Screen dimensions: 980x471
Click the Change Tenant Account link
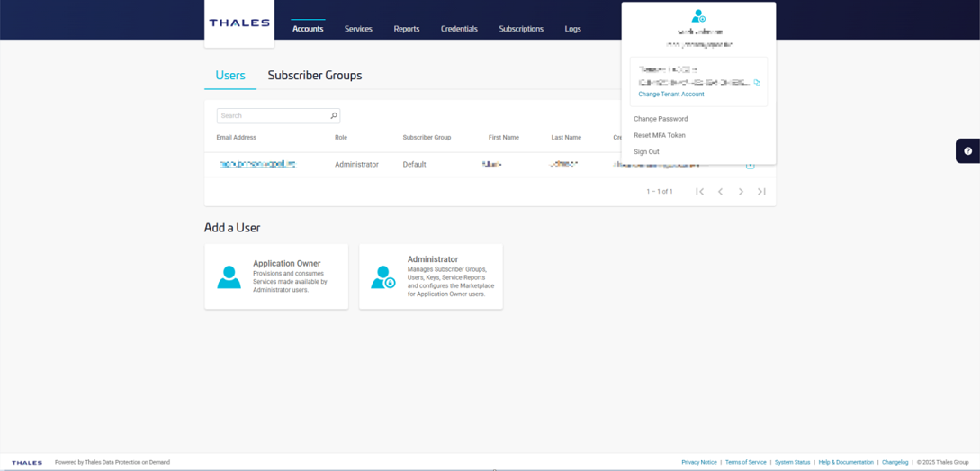(671, 95)
